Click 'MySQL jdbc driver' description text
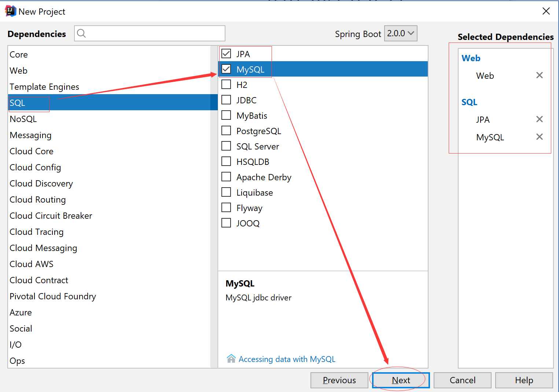The image size is (559, 392). (258, 297)
